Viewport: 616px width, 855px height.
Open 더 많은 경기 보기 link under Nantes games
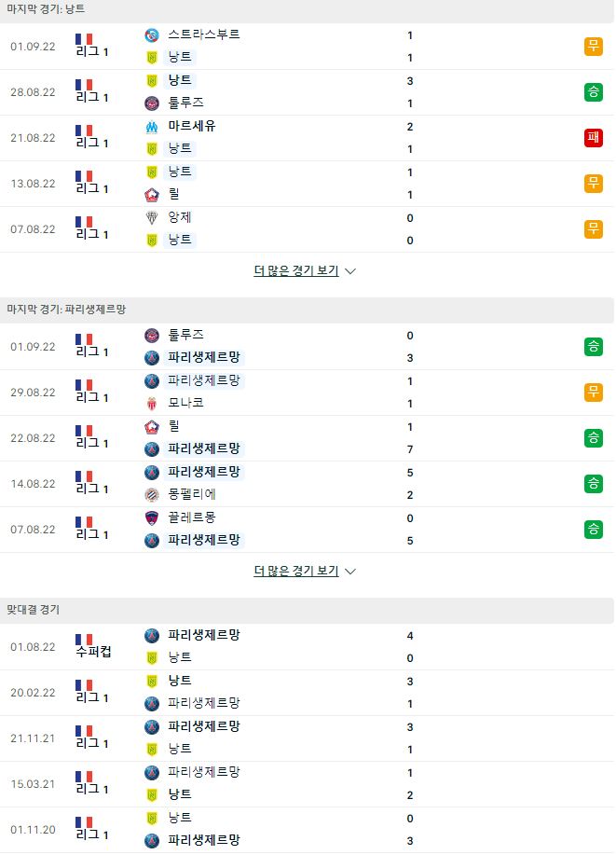[296, 270]
